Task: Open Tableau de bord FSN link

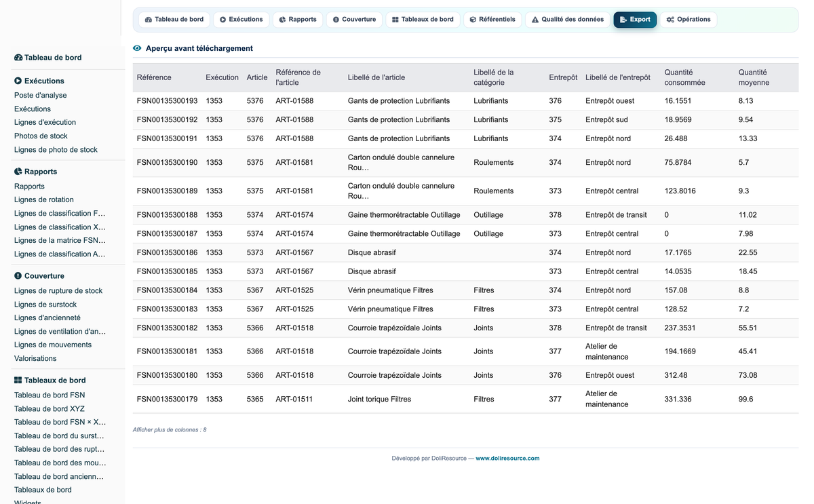Action: [50, 395]
